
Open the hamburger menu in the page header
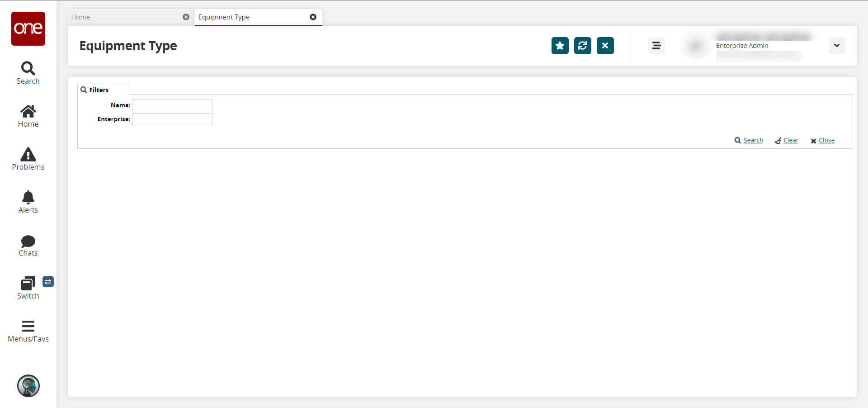[x=656, y=46]
